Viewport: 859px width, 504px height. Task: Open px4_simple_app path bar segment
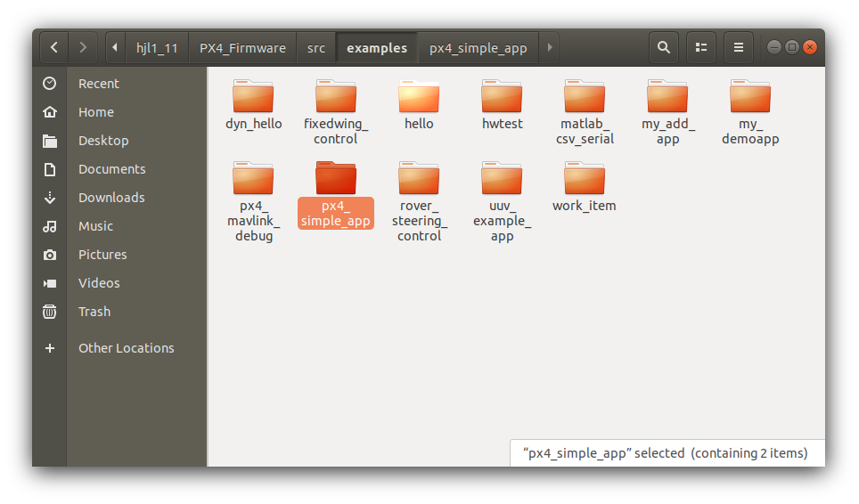pyautogui.click(x=479, y=47)
